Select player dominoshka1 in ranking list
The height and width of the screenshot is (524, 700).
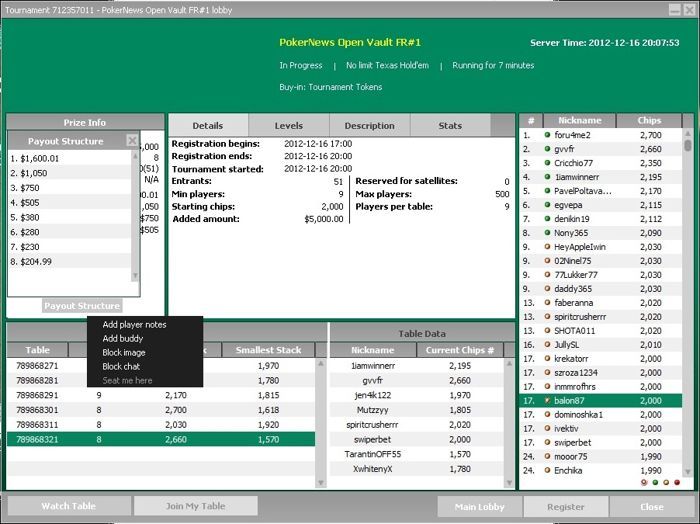601,414
